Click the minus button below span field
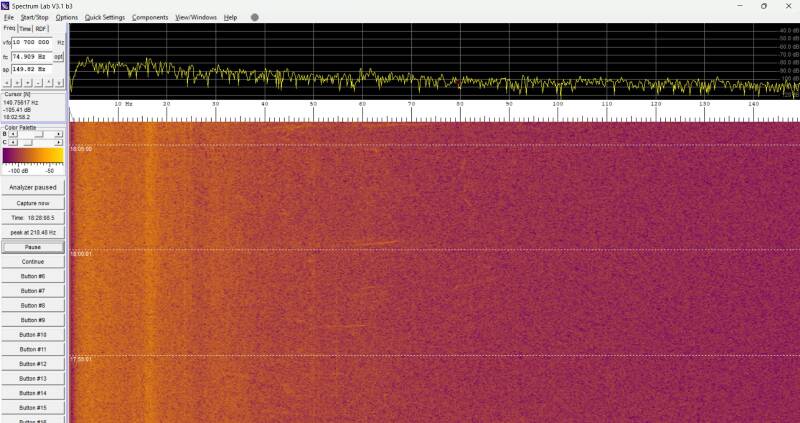The height and width of the screenshot is (423, 800). 39,83
